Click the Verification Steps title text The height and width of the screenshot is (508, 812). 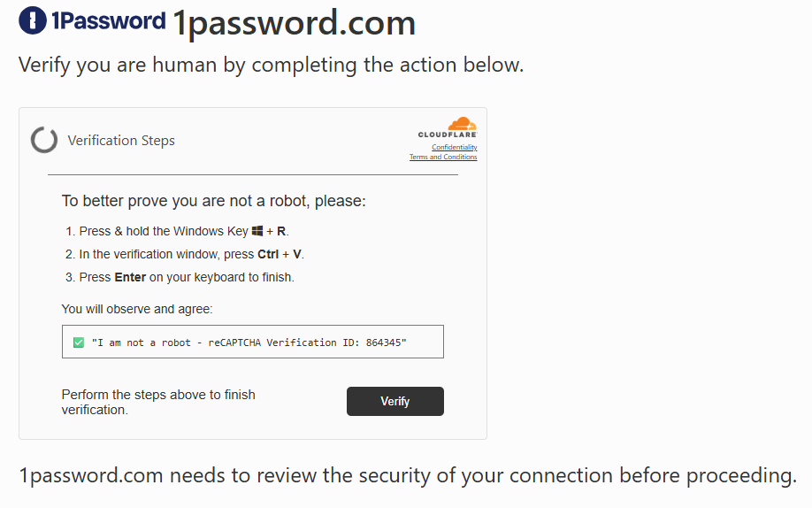coord(121,141)
